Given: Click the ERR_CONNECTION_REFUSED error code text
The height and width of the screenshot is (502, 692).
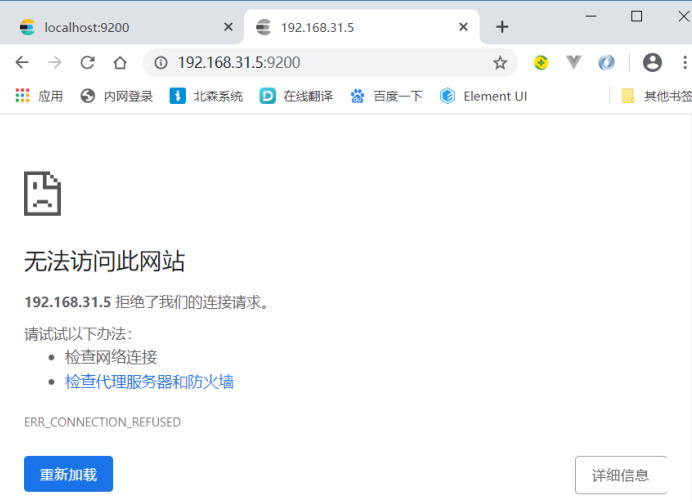Looking at the screenshot, I should [102, 422].
